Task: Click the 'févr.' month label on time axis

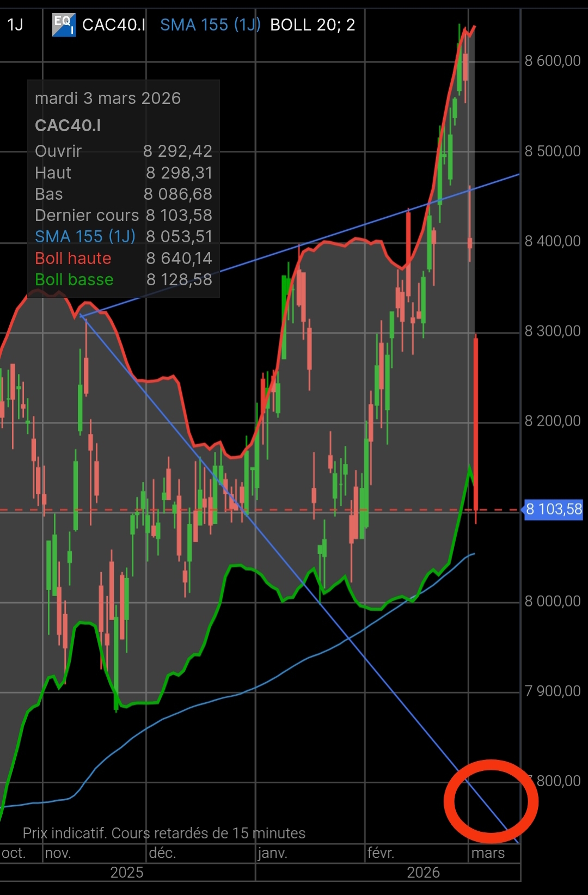Action: pyautogui.click(x=381, y=853)
